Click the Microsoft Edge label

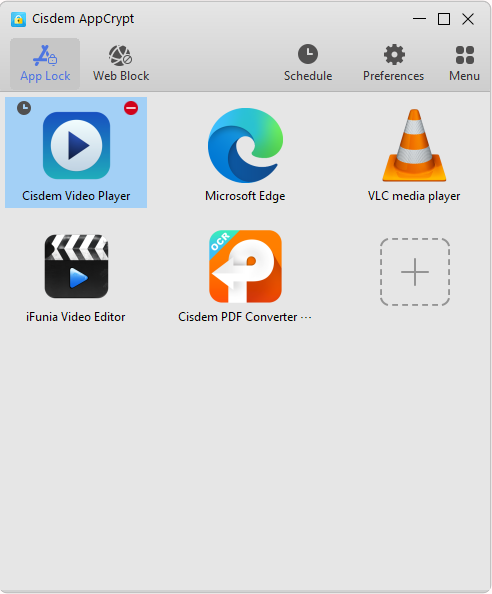(x=245, y=196)
